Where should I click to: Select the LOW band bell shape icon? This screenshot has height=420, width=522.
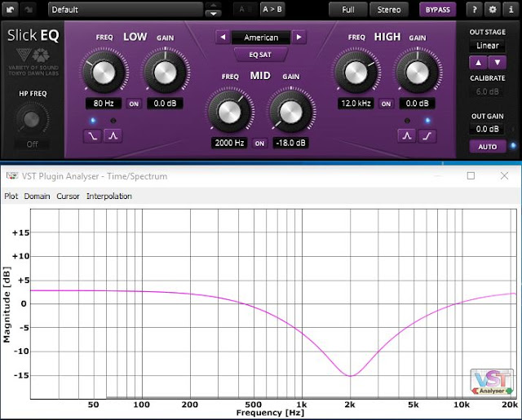(113, 135)
